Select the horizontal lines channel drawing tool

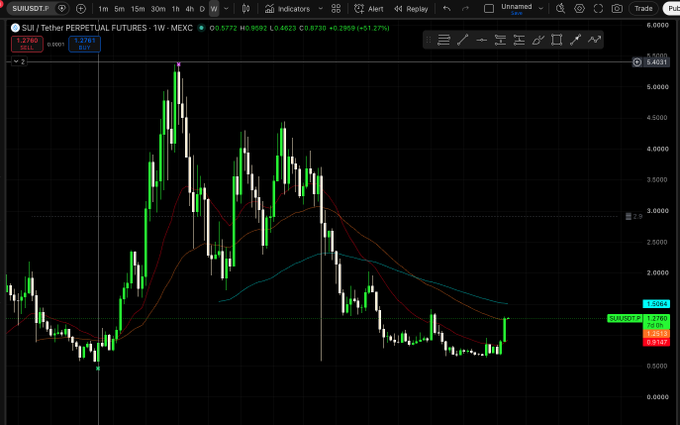pyautogui.click(x=444, y=40)
